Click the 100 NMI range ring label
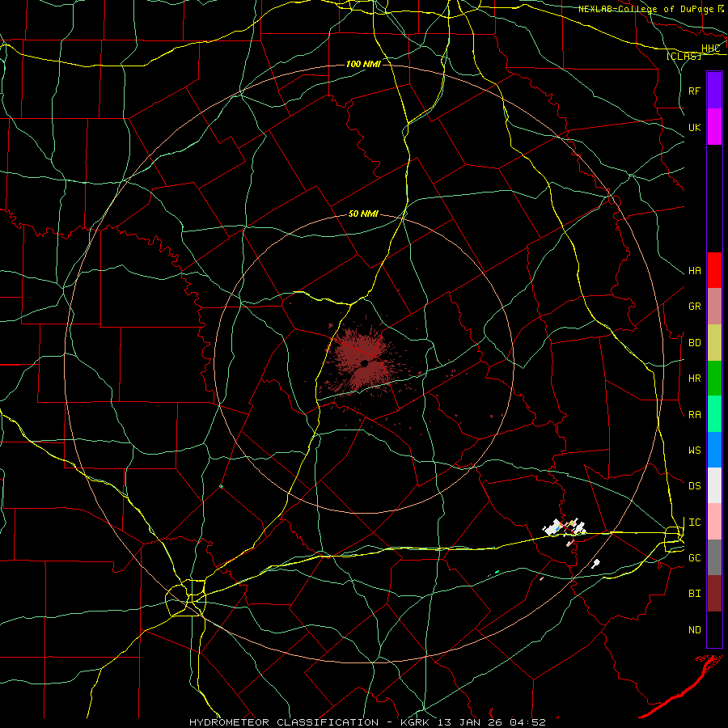Screen dimensions: 728x728 coord(363,64)
